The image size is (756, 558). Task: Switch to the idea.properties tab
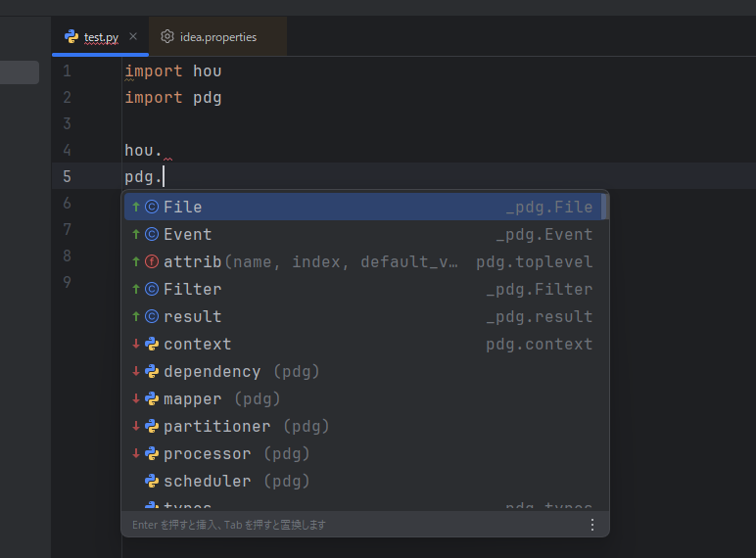point(217,37)
